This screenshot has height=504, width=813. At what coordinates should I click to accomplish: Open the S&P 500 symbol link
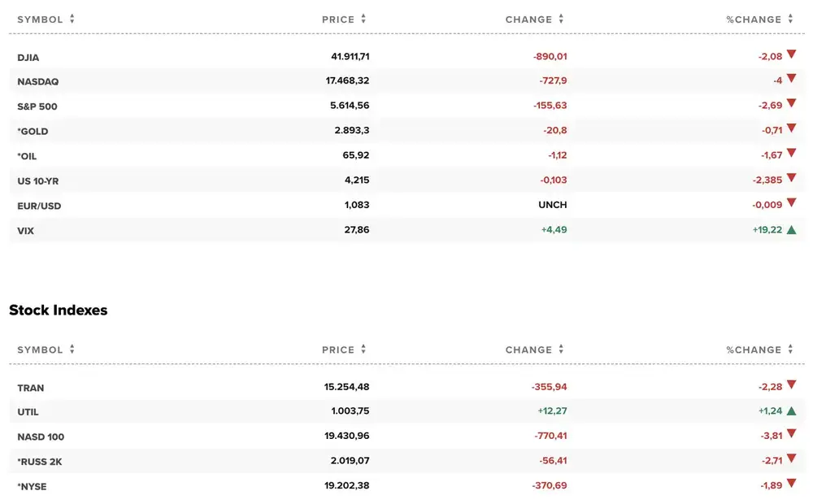click(x=37, y=106)
